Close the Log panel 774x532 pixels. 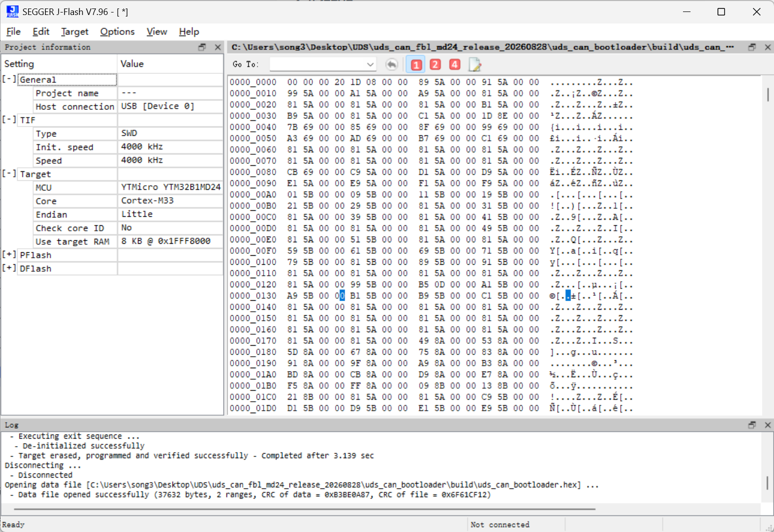(768, 425)
